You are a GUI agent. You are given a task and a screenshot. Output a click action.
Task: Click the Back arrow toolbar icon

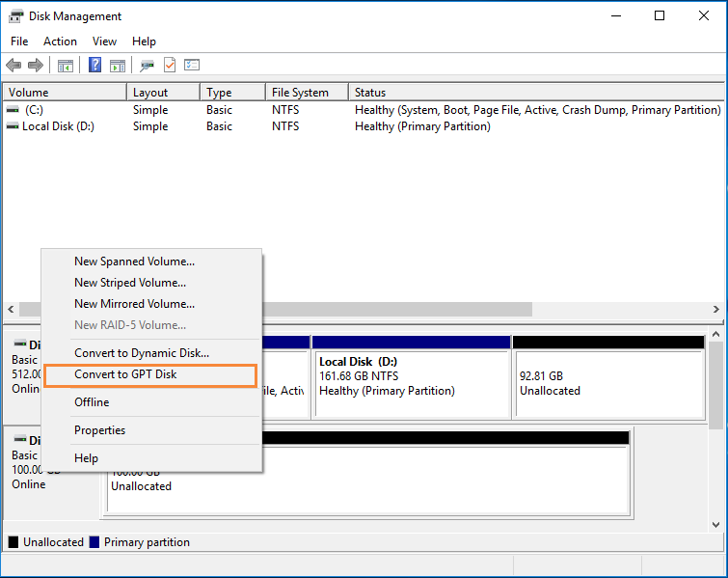(13, 65)
